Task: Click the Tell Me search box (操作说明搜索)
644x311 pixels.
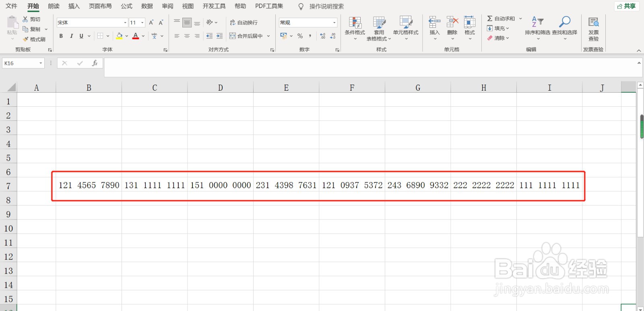Action: tap(326, 6)
